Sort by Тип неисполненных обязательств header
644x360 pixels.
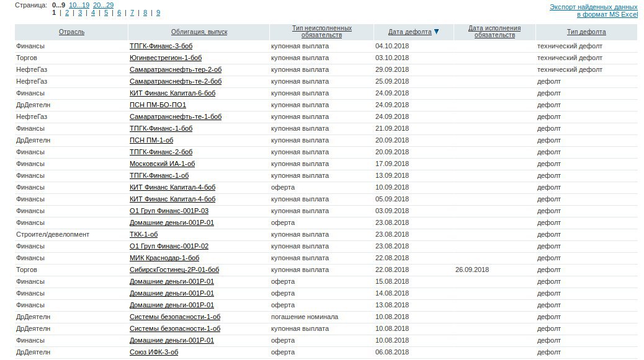point(322,32)
